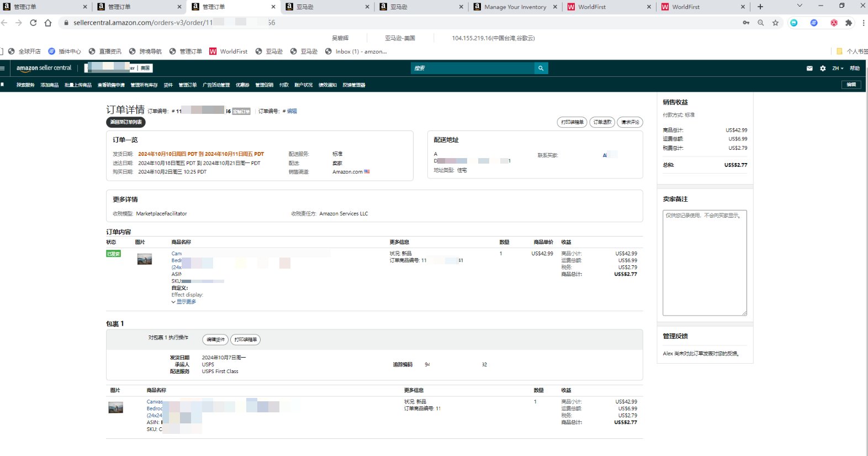
Task: Open the browser tab search chevron
Action: [x=799, y=6]
